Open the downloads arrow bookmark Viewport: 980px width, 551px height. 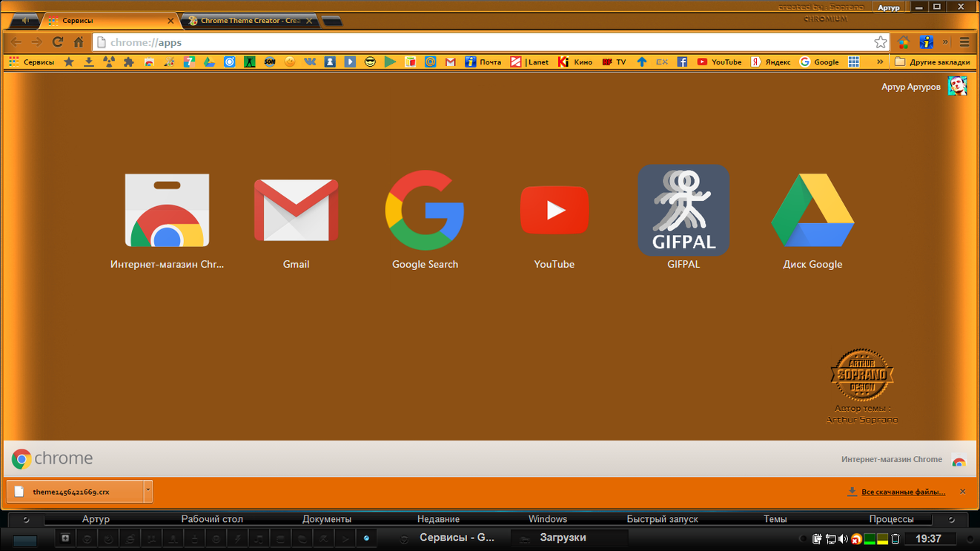pyautogui.click(x=89, y=62)
